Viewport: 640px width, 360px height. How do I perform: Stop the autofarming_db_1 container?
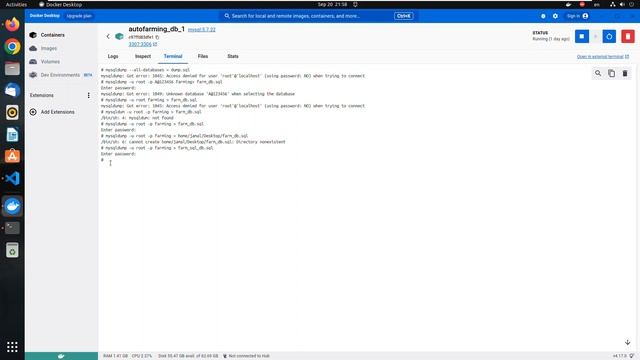(x=582, y=36)
